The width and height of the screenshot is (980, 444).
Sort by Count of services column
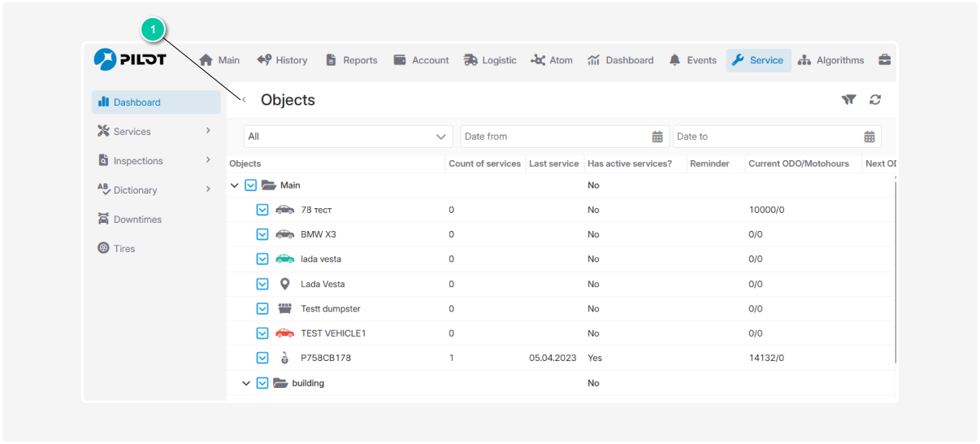point(484,163)
